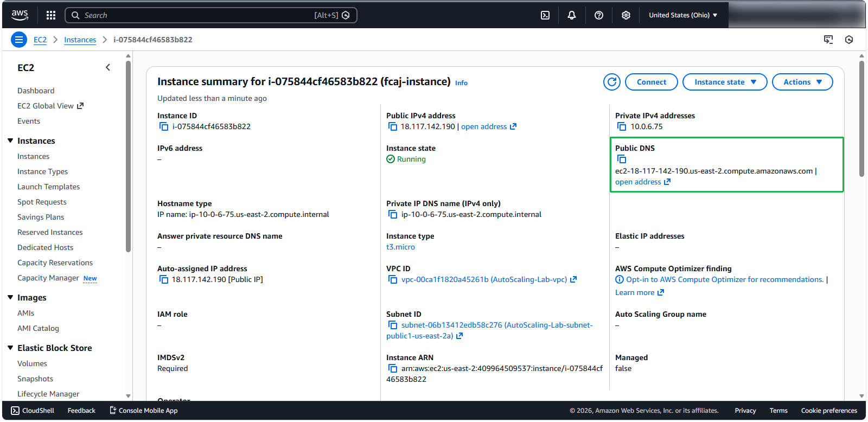Screen dimensions: 868x422
Task: Toggle the blue hamburger navigation menu icon
Action: click(19, 40)
